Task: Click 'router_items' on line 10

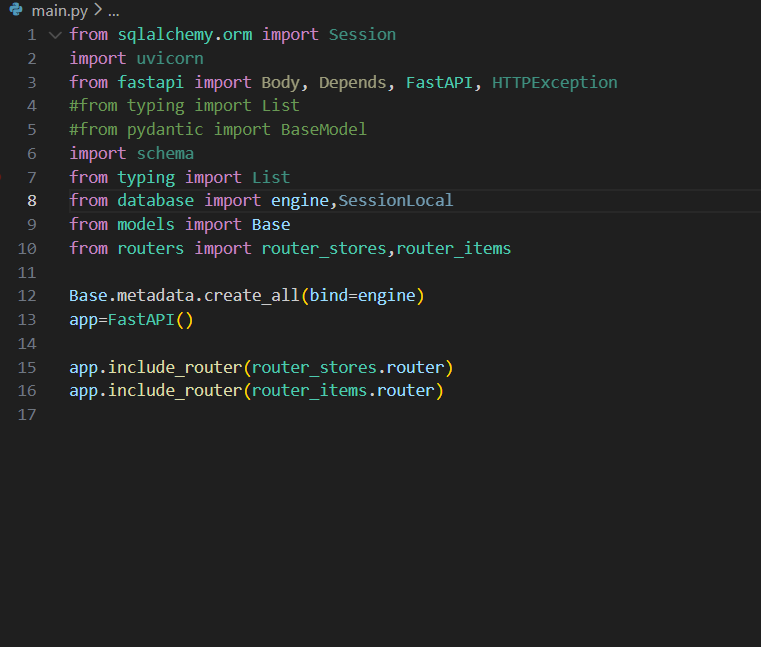Action: pyautogui.click(x=453, y=249)
